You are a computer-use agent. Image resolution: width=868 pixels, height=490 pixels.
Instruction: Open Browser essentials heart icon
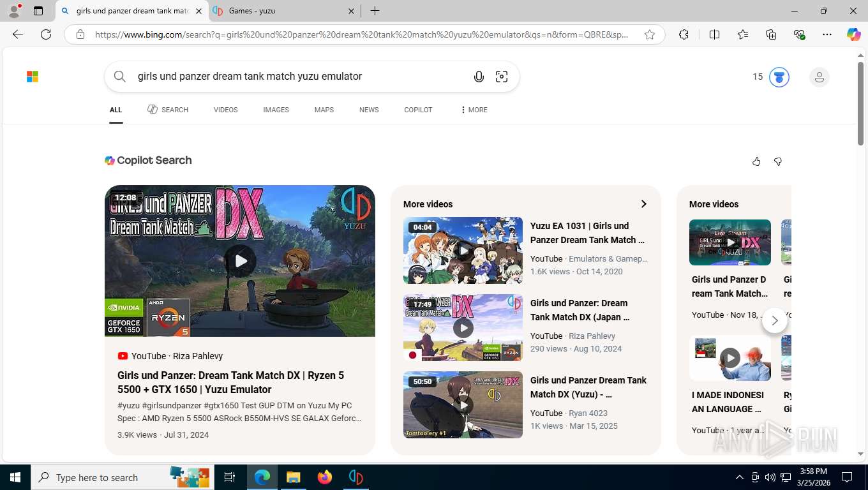point(799,34)
